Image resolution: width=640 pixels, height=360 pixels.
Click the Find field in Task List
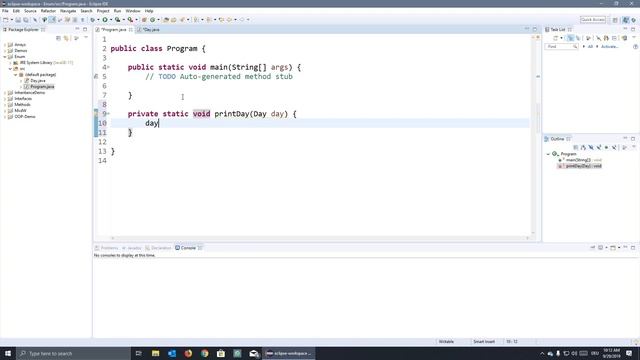click(561, 47)
